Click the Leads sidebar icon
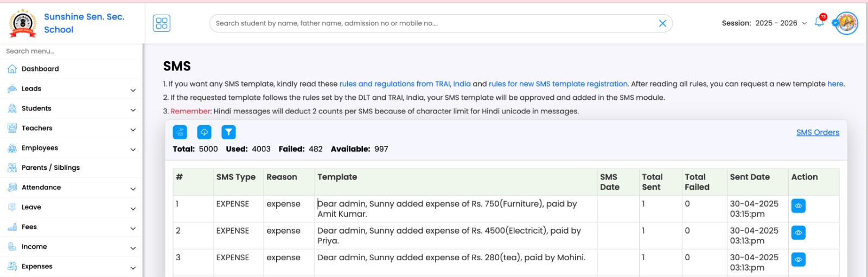This screenshot has width=868, height=277. 12,89
